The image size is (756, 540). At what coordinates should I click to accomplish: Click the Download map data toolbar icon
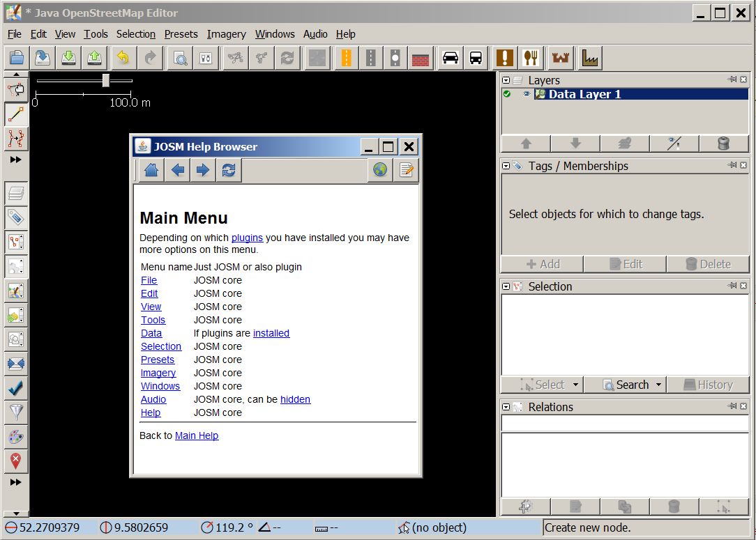coord(68,59)
